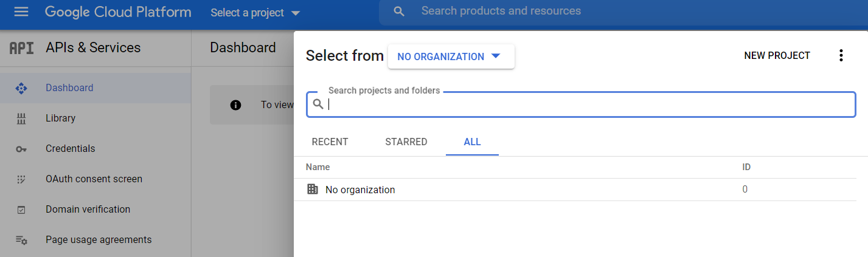Click the NEW PROJECT button

(777, 56)
